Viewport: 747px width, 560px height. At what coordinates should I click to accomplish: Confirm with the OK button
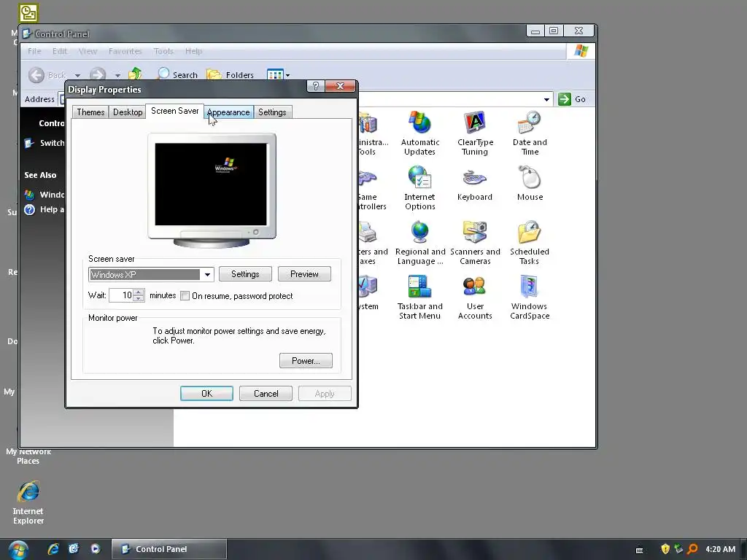click(x=206, y=394)
